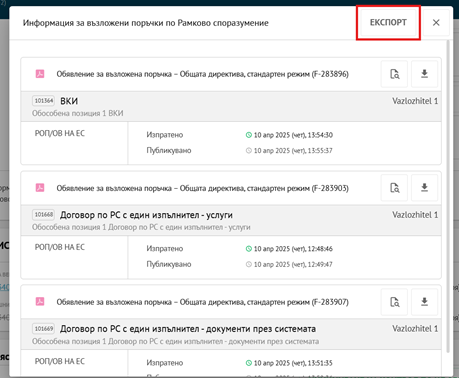
Task: Click the ЕКСПОРТ button
Action: pos(388,23)
